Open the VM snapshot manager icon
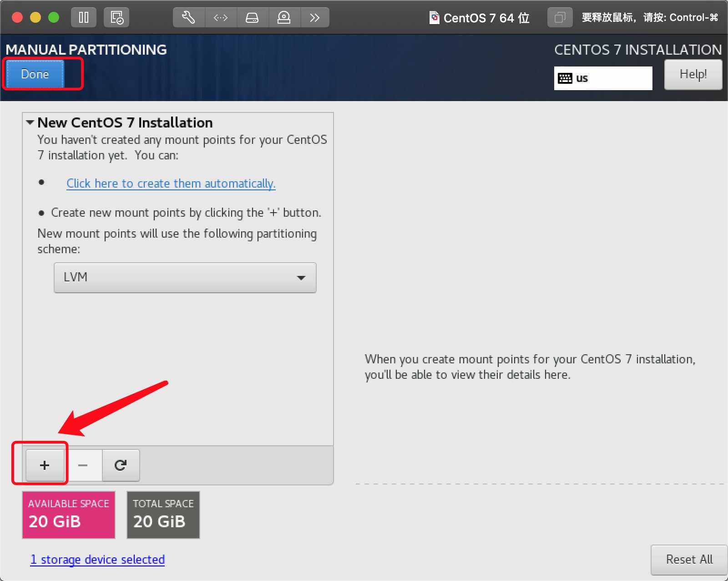The width and height of the screenshot is (728, 581). click(116, 18)
